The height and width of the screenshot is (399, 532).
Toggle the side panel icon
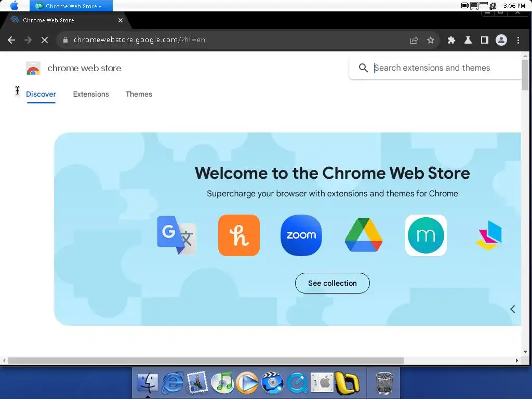point(485,40)
